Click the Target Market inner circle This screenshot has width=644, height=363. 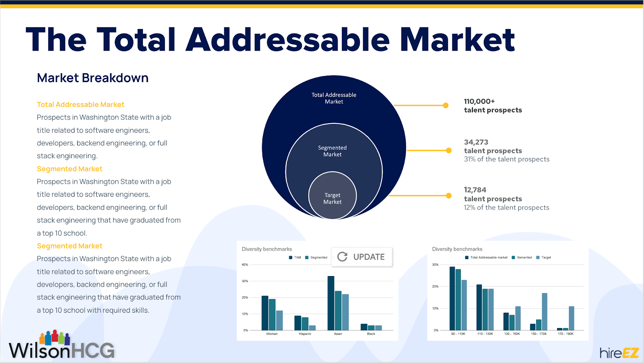pyautogui.click(x=332, y=196)
